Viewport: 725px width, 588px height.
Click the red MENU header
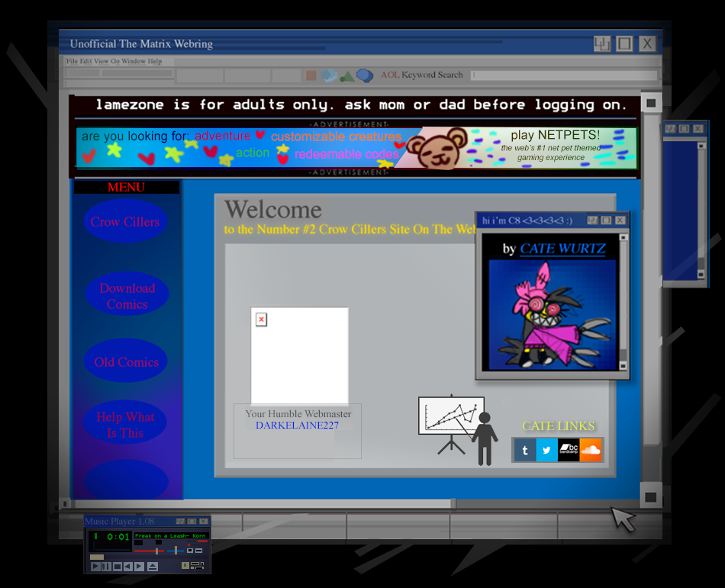pyautogui.click(x=126, y=187)
